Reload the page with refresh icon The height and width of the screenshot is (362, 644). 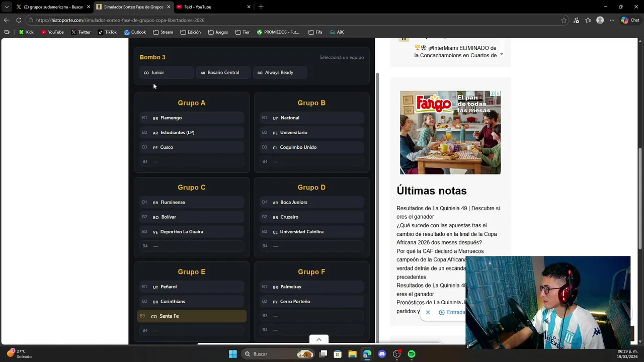(x=19, y=20)
